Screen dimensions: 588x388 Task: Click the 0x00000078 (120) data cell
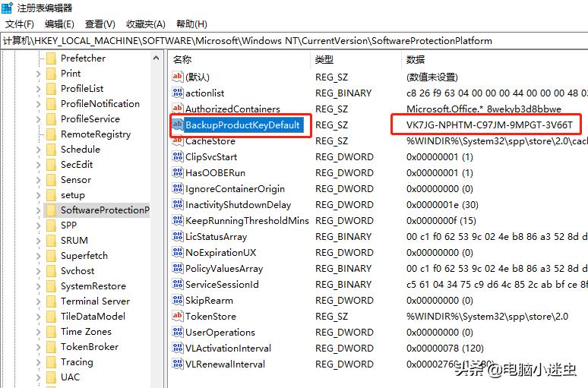444,349
